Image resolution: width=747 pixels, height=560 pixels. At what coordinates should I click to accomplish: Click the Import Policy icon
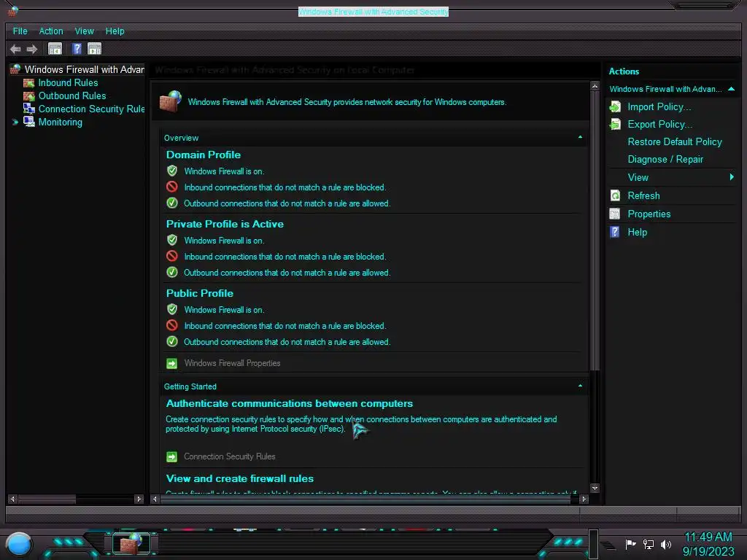tap(615, 106)
